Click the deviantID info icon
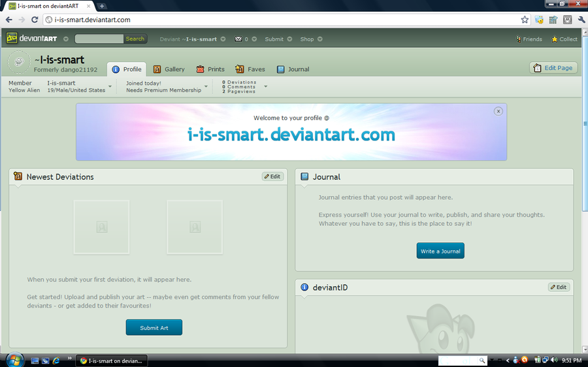This screenshot has width=588, height=367. [304, 287]
